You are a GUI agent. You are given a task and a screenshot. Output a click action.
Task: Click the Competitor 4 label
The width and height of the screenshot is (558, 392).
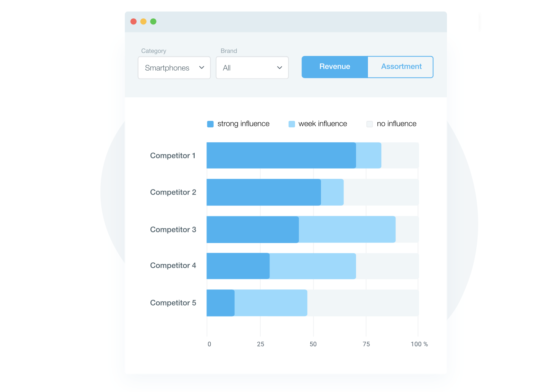tap(173, 265)
